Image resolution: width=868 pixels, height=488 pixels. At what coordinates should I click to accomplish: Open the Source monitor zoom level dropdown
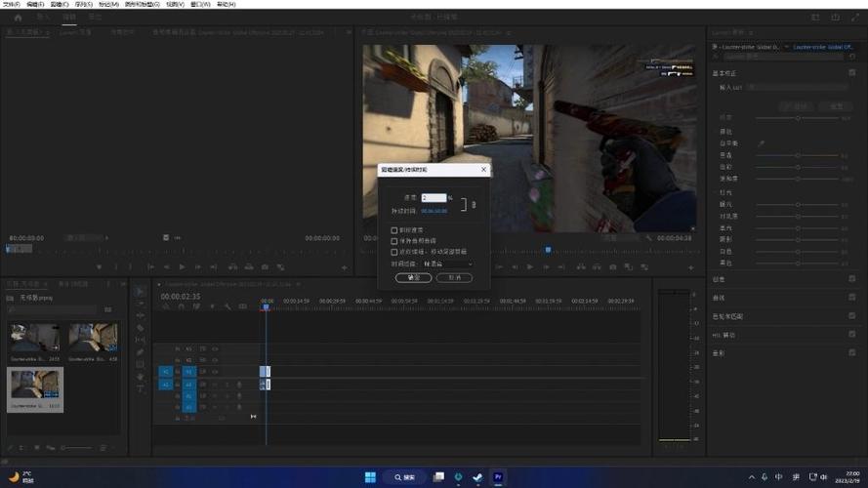coord(86,238)
